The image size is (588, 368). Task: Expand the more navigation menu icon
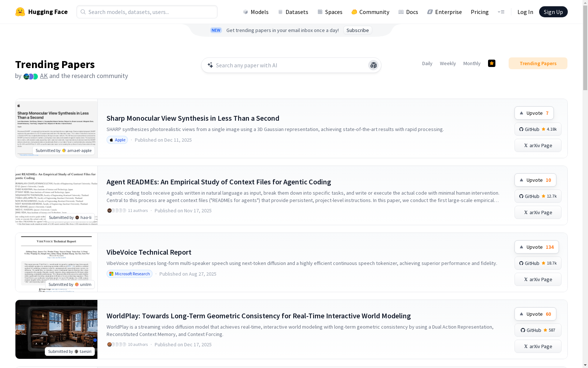[x=501, y=12]
